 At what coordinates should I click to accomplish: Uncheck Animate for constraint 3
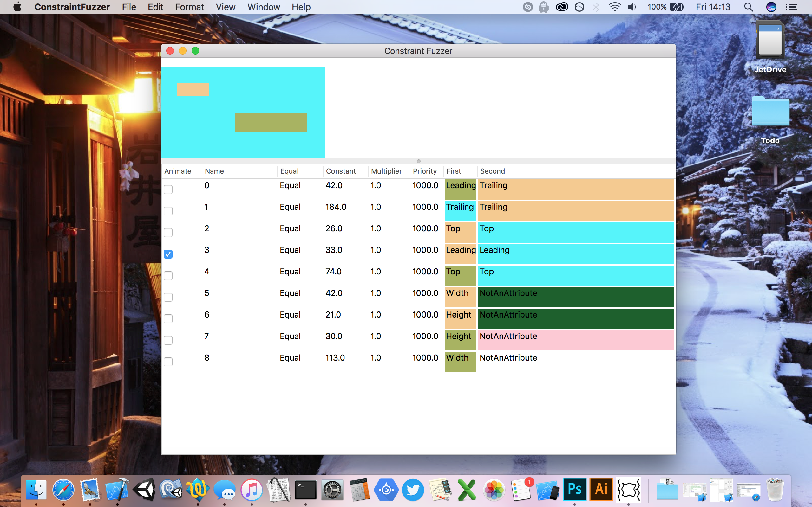pos(168,254)
